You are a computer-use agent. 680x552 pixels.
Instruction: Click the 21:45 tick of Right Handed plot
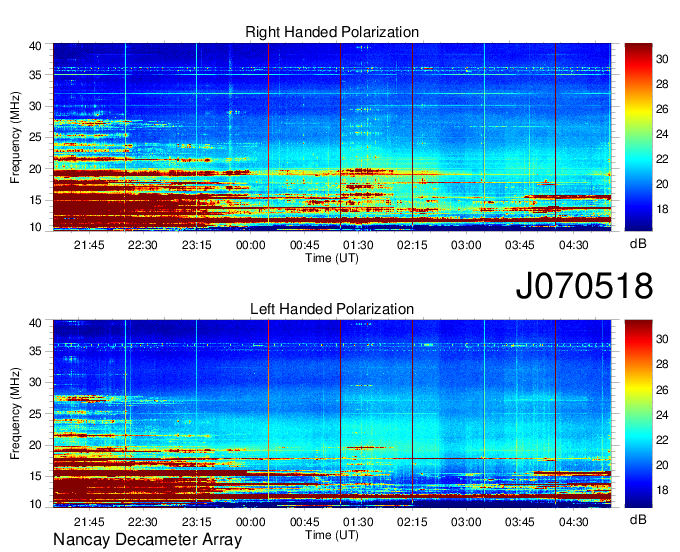pos(89,245)
